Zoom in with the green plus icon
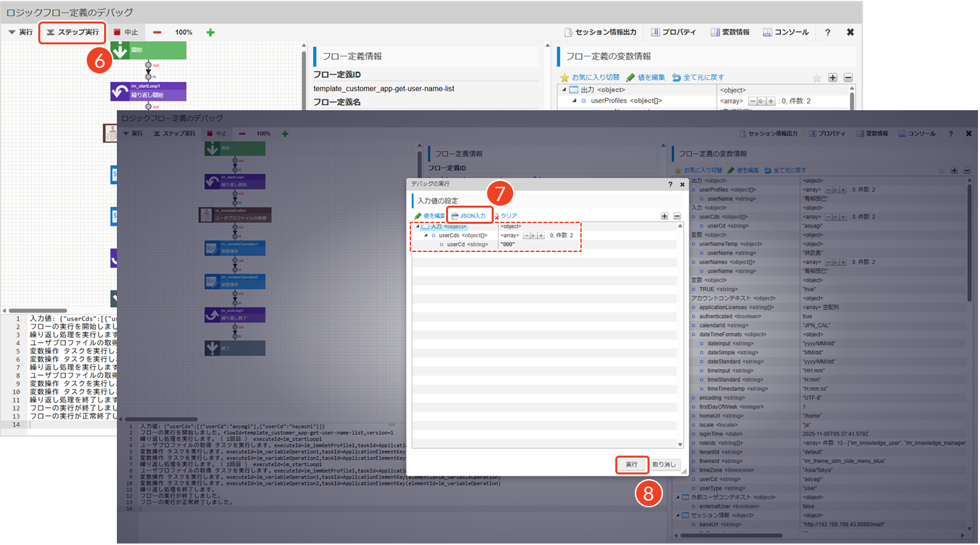Image resolution: width=980 pixels, height=545 pixels. pos(210,32)
